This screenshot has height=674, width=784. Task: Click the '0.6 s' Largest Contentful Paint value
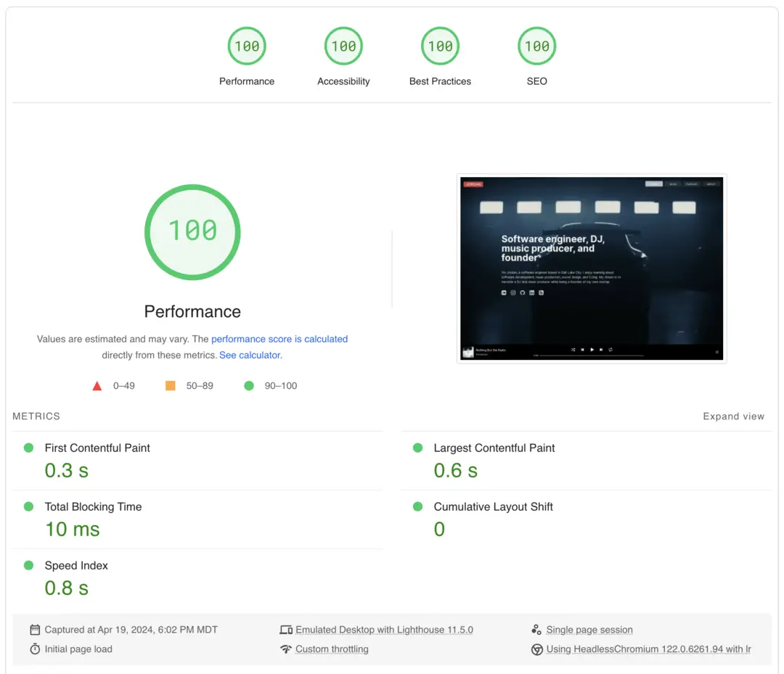click(455, 470)
